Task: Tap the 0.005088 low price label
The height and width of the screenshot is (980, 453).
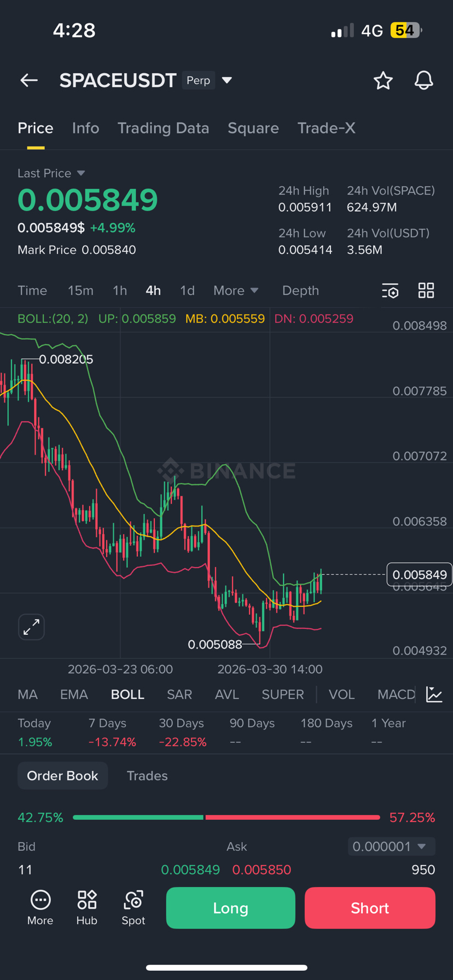Action: click(215, 644)
